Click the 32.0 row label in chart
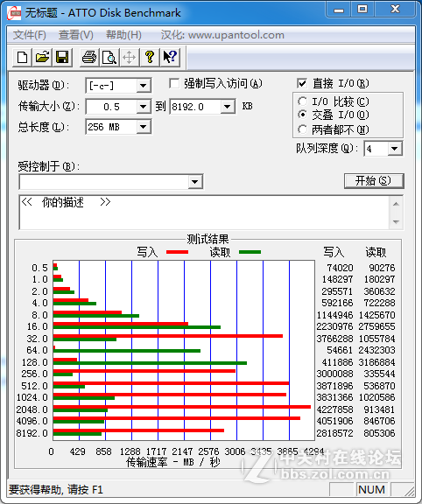The image size is (422, 504). [x=38, y=339]
